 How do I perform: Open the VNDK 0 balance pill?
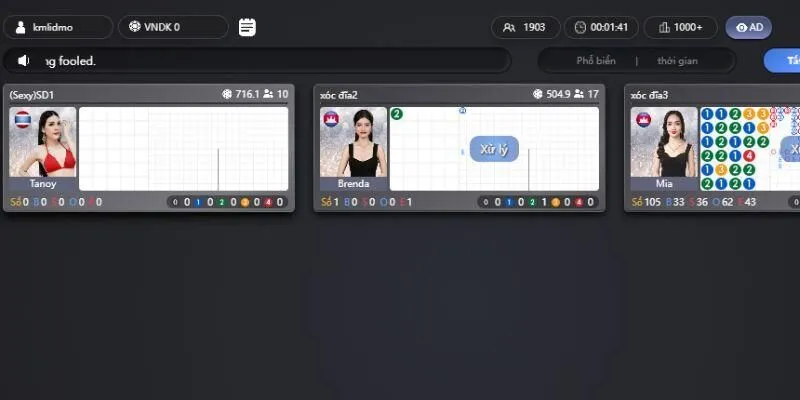[173, 27]
